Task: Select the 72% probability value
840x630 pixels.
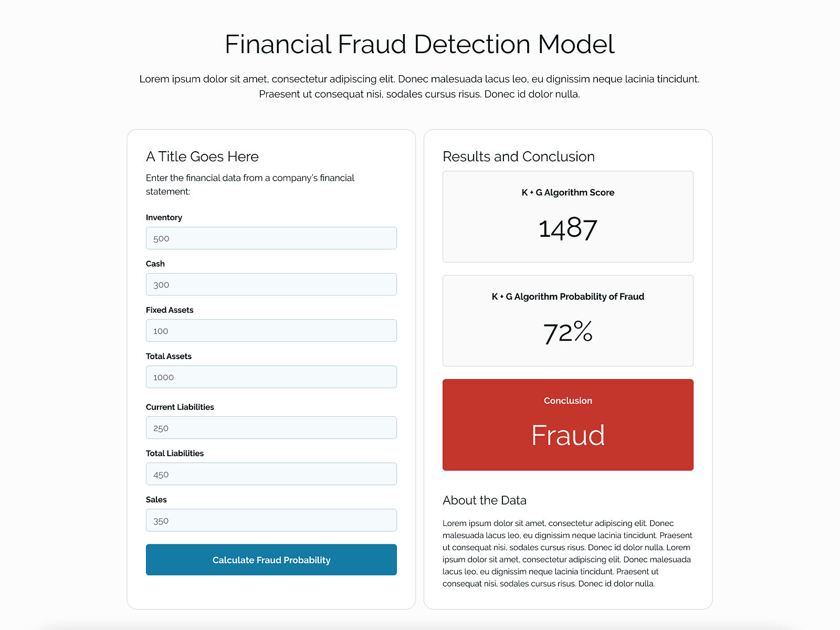Action: point(568,332)
